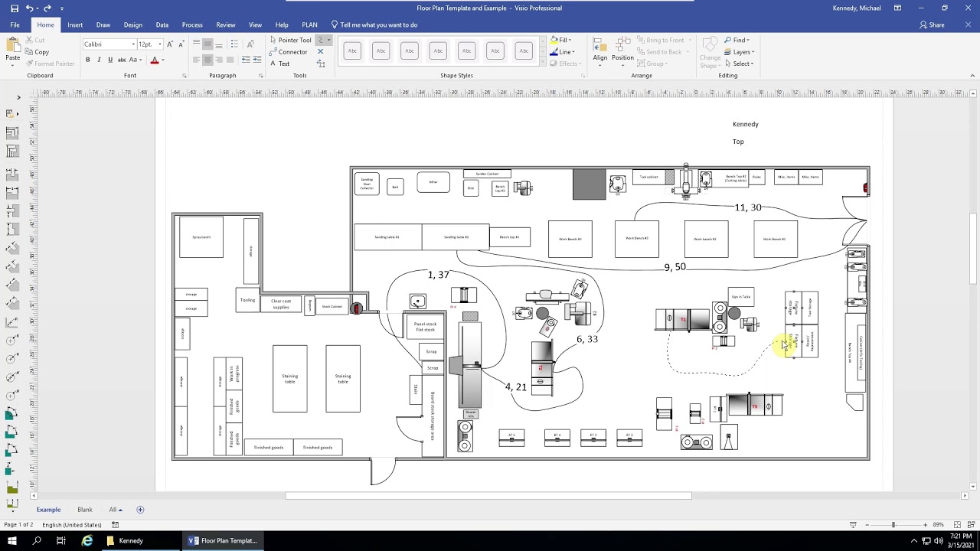Open Windows Start menu
Screen dimensions: 980x551
pos(13,540)
